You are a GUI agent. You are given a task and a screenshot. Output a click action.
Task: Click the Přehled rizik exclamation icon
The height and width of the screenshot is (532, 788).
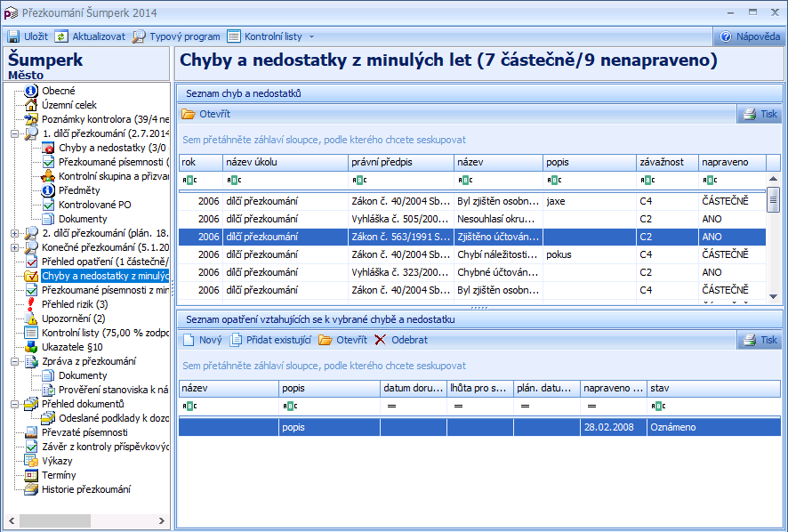[31, 304]
